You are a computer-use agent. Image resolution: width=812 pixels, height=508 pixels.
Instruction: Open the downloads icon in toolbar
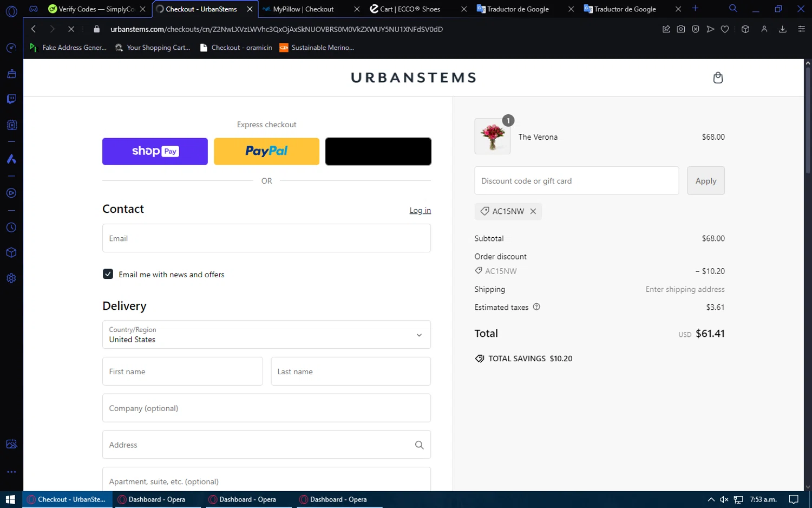point(783,29)
